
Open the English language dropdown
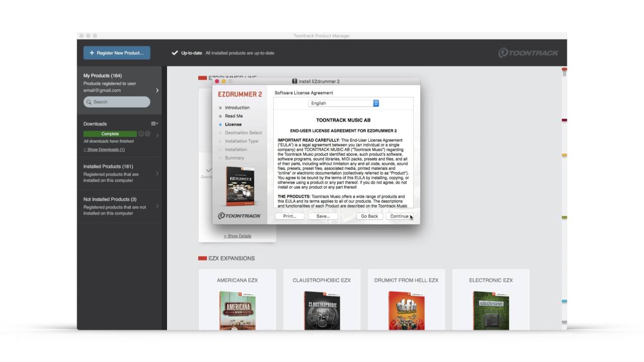(344, 103)
